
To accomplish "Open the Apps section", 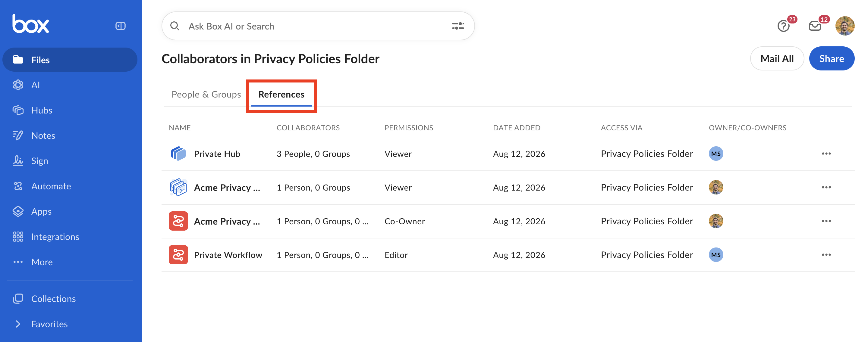I will pyautogui.click(x=70, y=211).
